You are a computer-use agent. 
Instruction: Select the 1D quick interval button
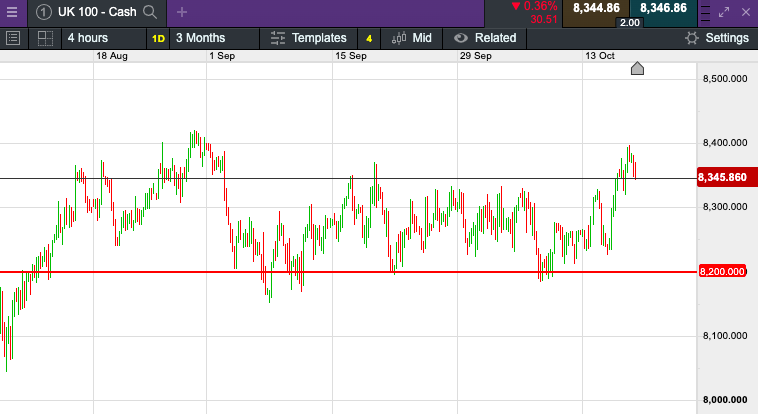(x=158, y=39)
